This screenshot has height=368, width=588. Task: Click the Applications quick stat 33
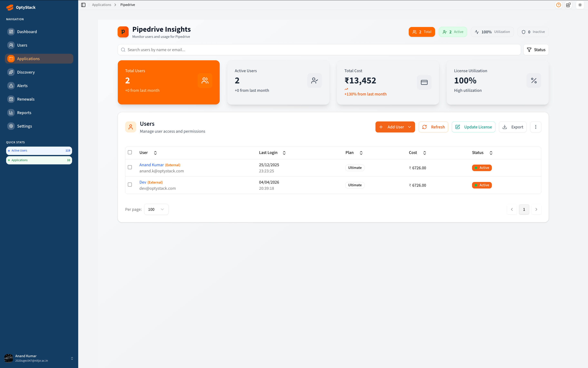pos(39,160)
